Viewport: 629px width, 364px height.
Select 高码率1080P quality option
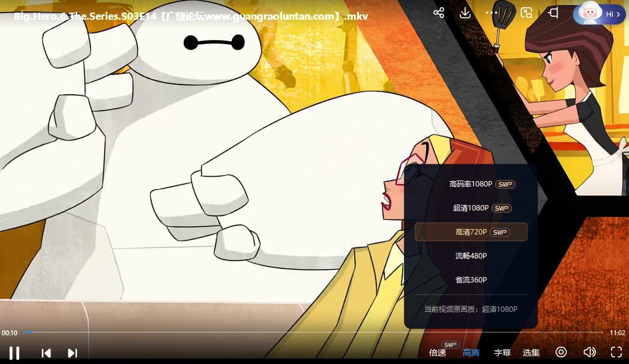point(471,184)
